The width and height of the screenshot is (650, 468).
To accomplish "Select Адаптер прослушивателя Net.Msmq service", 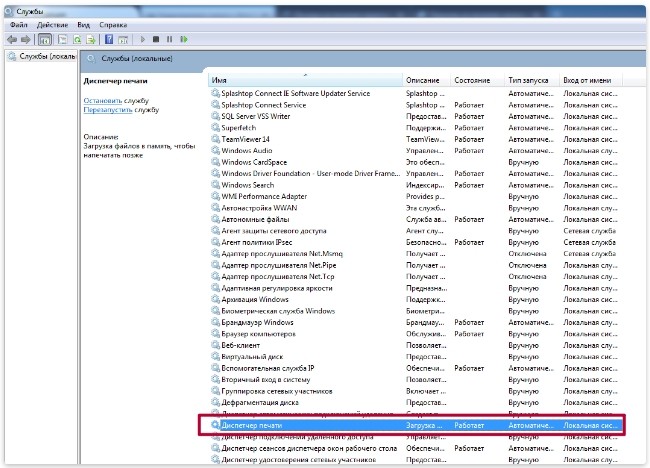I will point(416,253).
